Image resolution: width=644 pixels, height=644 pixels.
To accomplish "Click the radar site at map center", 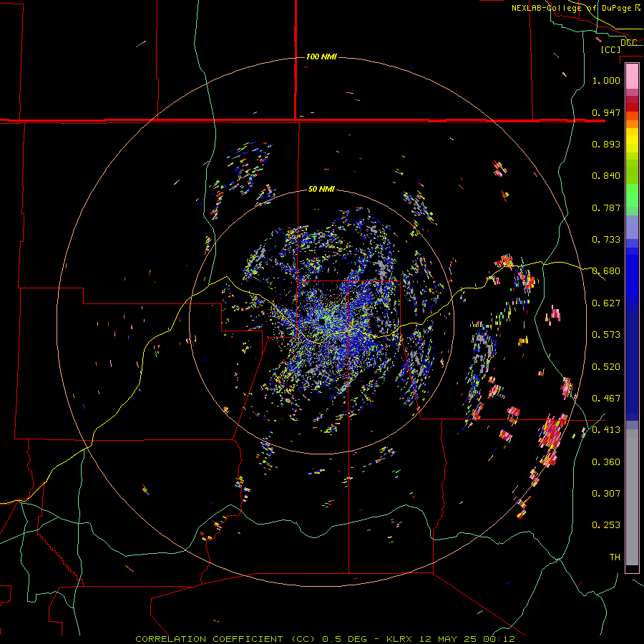I will [x=321, y=321].
